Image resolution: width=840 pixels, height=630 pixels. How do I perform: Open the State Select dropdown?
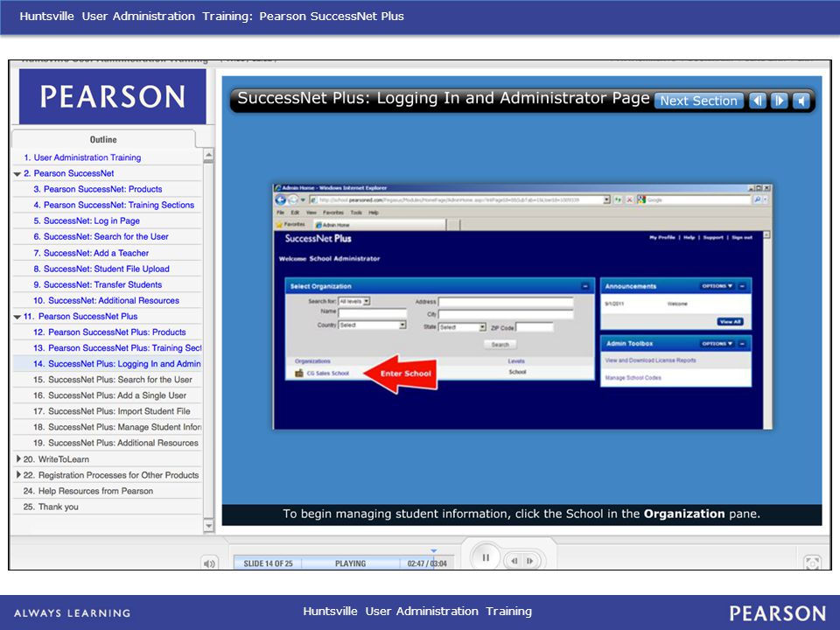click(462, 326)
